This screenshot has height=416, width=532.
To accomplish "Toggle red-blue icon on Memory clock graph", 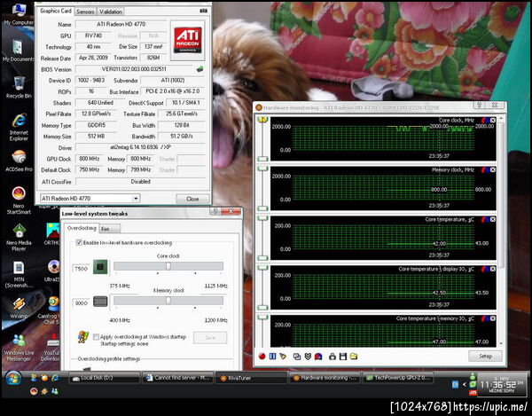I will coord(485,169).
